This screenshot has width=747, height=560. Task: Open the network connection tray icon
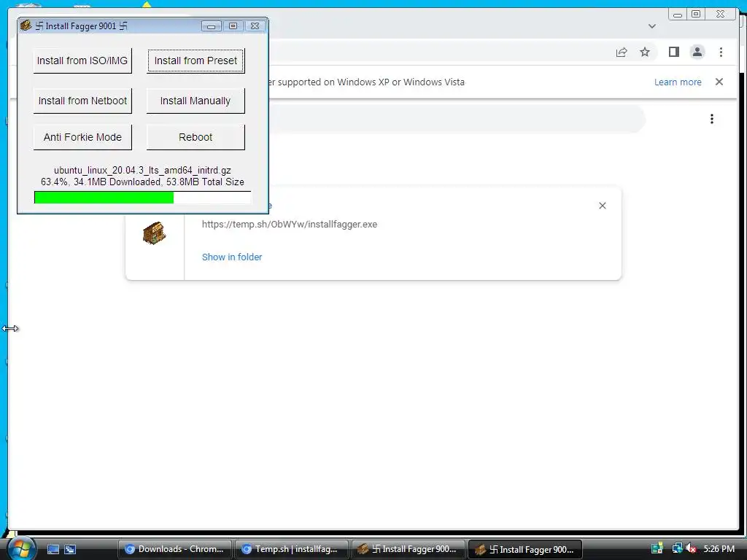[x=676, y=548]
